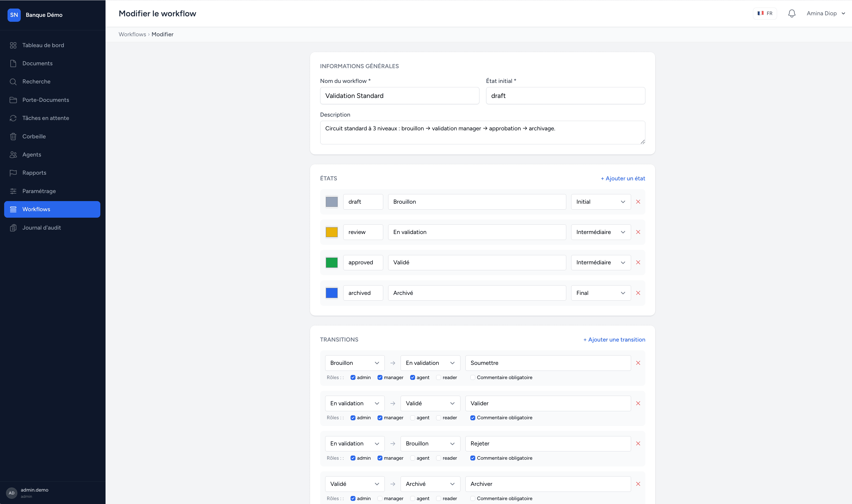
Task: Delete the archived state row
Action: pos(638,293)
